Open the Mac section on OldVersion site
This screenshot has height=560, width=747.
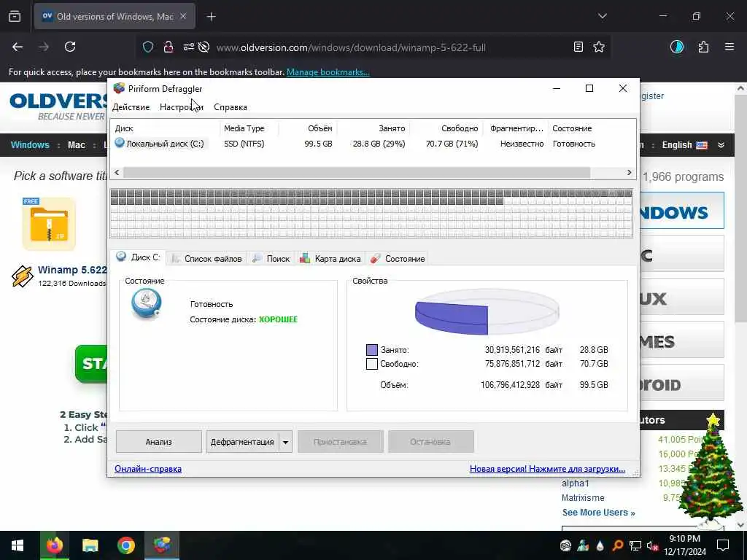(x=76, y=145)
